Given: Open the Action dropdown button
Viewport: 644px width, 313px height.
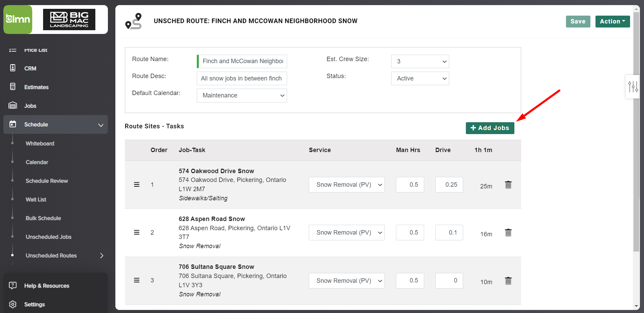Looking at the screenshot, I should [612, 21].
